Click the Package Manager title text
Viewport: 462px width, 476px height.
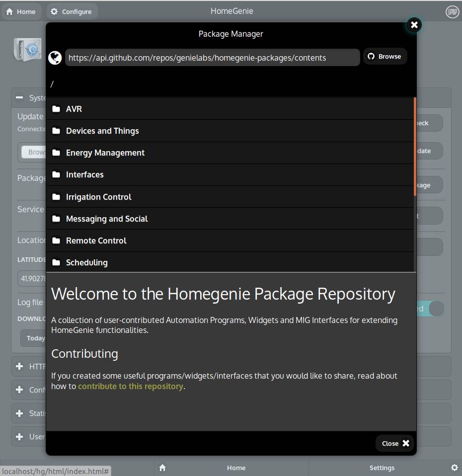231,34
